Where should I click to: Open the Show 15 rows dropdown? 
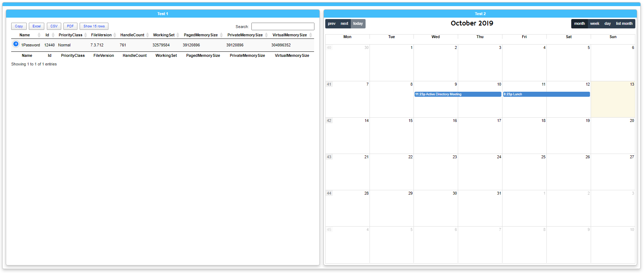94,26
